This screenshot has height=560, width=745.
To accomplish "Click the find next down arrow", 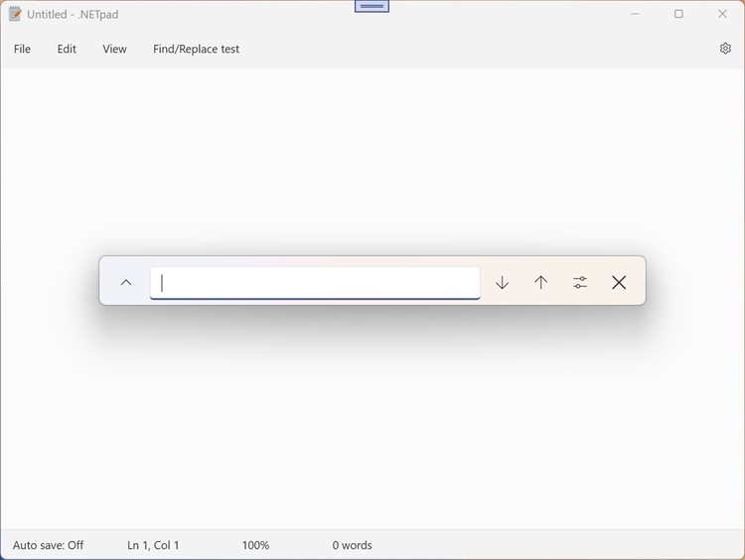I will (x=502, y=283).
